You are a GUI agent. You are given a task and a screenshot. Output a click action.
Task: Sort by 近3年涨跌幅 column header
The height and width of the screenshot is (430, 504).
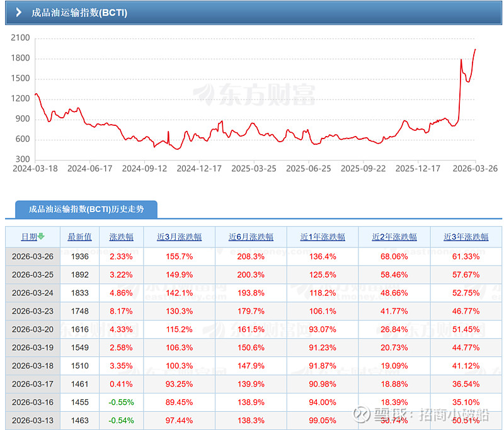click(x=466, y=237)
